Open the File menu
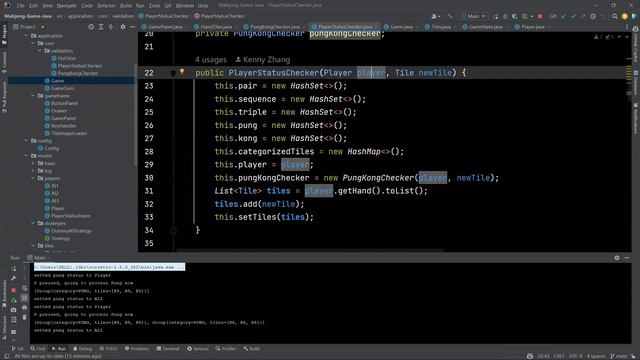 pos(20,6)
